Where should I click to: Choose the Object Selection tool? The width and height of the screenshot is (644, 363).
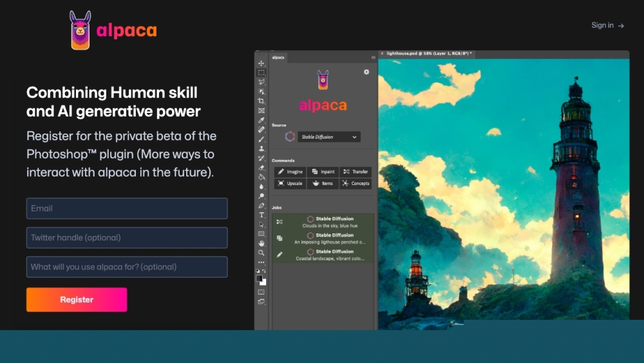pyautogui.click(x=261, y=92)
